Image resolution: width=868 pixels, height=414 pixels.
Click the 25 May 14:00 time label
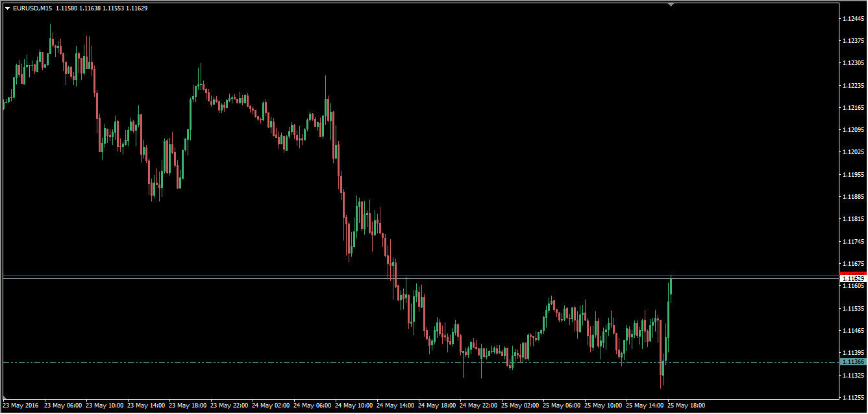point(645,406)
